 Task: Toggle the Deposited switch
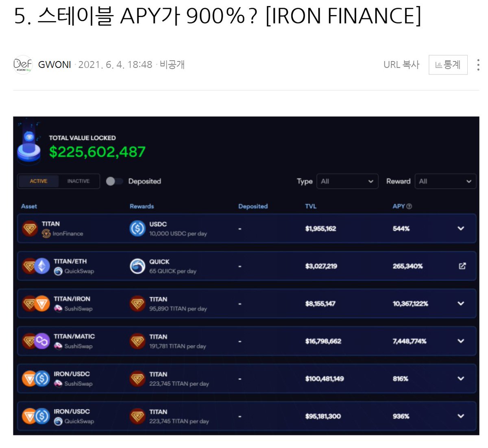(114, 181)
